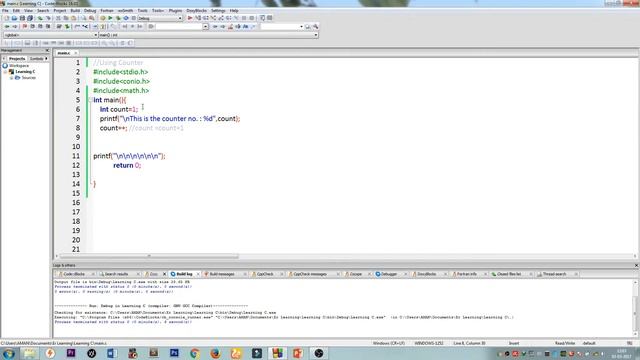This screenshot has height=360, width=640.
Task: Click the Build and run icon
Action: tap(118, 18)
